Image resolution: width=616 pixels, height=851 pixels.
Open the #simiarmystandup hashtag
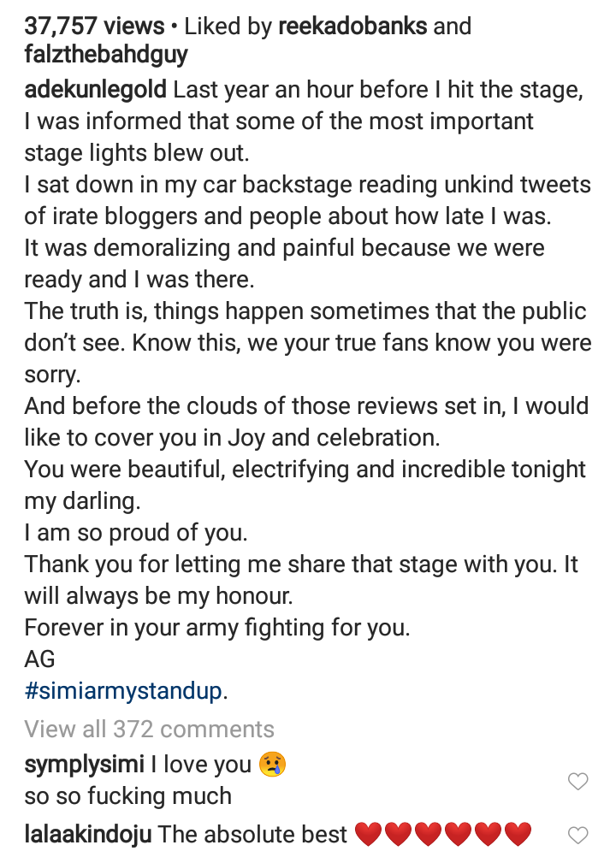[123, 691]
